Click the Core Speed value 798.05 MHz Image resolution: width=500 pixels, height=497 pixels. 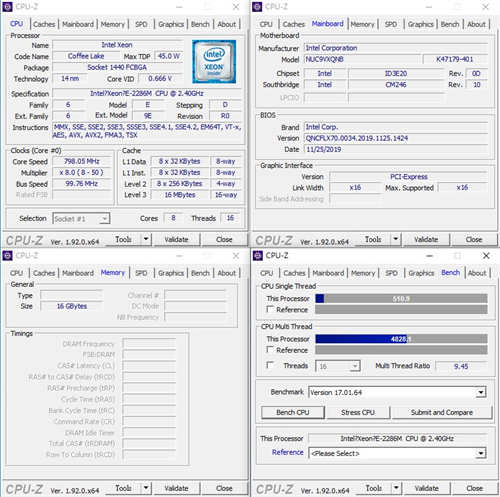[82, 162]
